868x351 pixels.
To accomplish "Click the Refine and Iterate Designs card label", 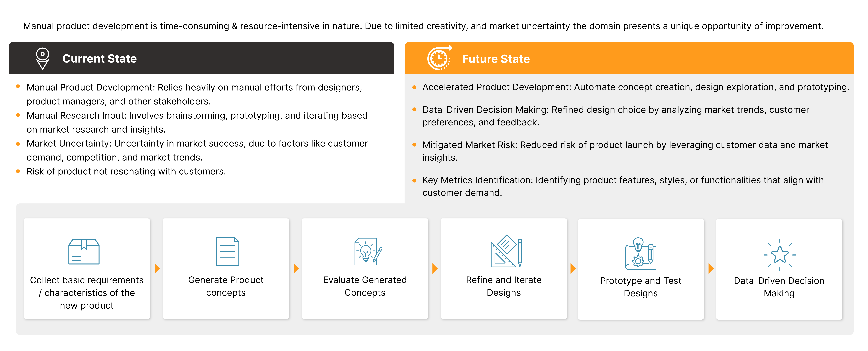I will tap(504, 286).
